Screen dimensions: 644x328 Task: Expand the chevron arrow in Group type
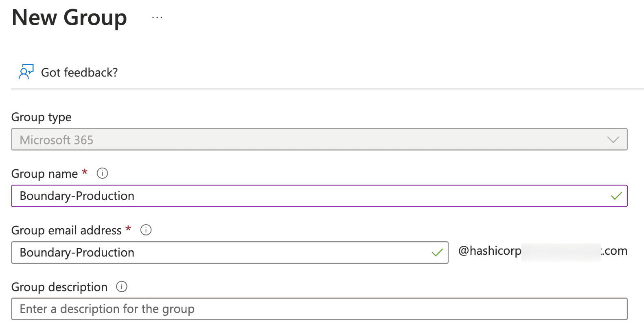(x=613, y=140)
